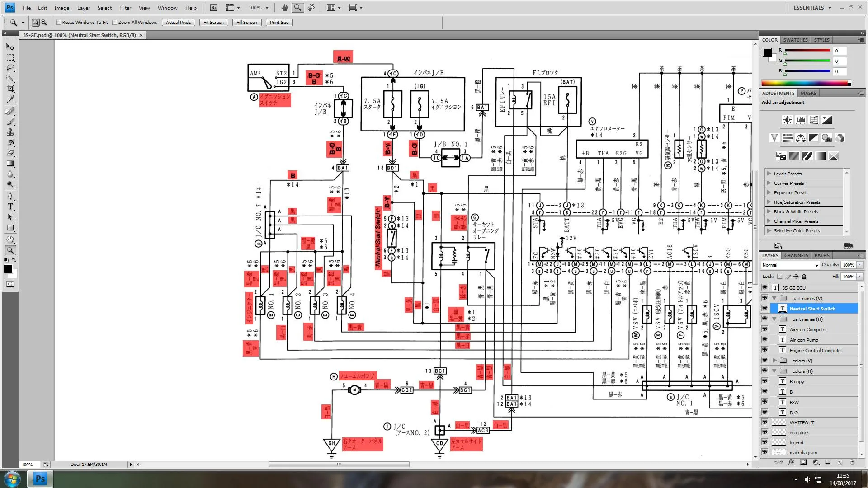Viewport: 868px width, 488px height.
Task: Collapse the part names (V) group
Action: tap(774, 298)
